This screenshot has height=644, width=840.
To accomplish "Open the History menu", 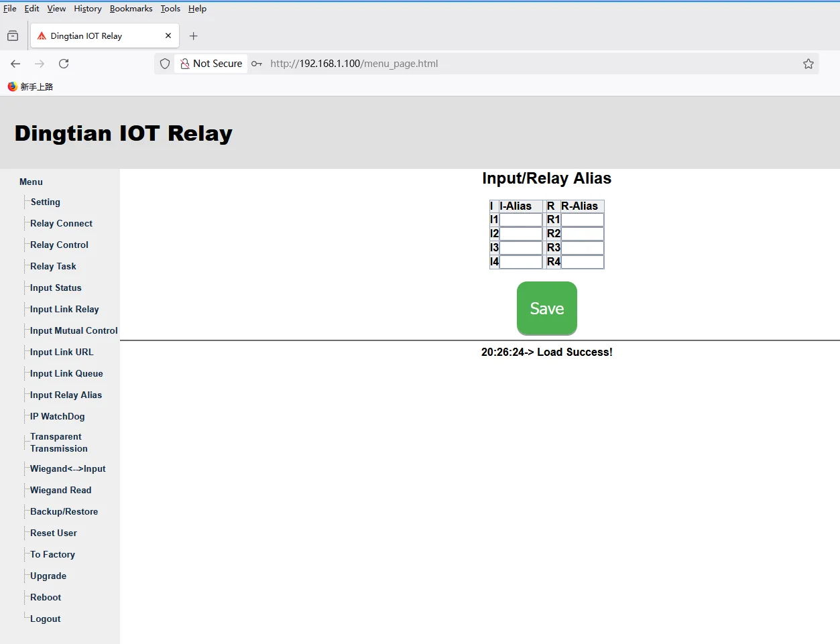I will (88, 9).
